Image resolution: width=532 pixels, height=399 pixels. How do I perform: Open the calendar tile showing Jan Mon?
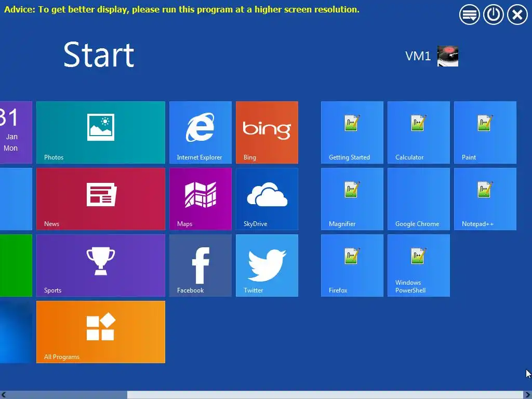(16, 132)
